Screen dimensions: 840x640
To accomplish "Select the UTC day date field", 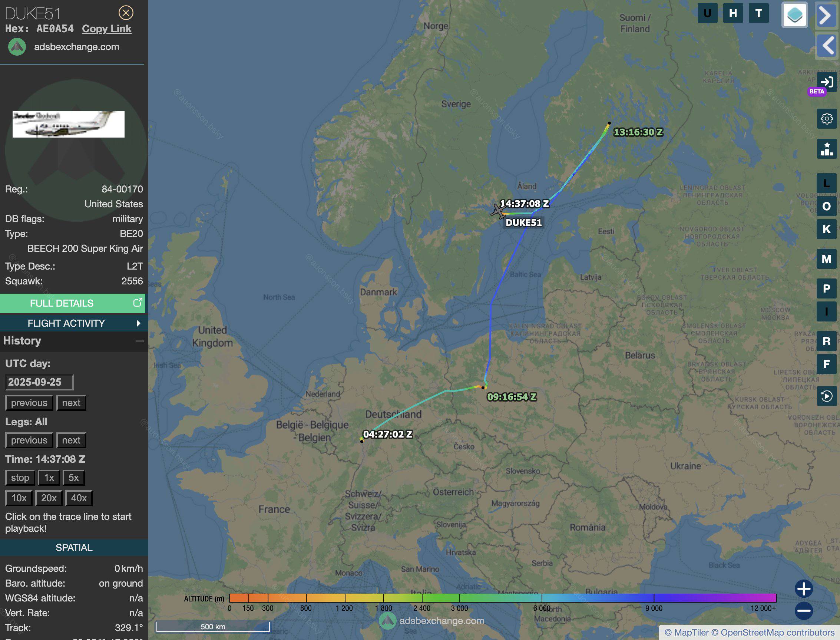I will [x=39, y=382].
